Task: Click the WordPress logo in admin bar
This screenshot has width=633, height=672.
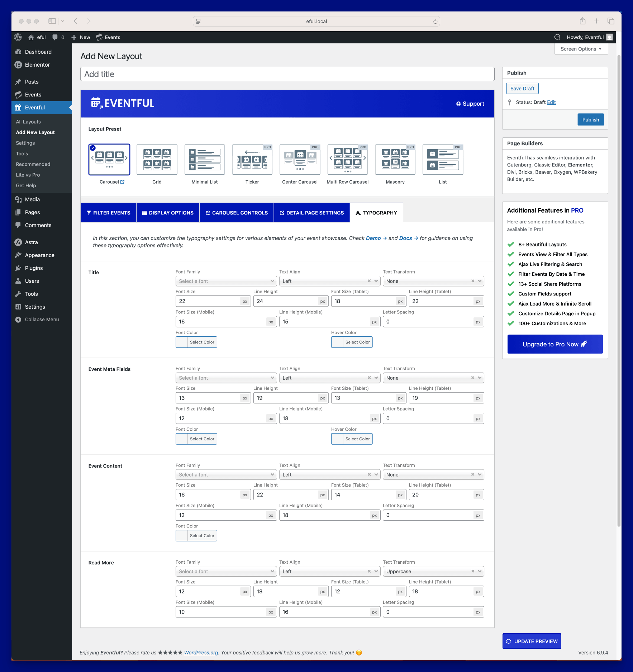Action: [18, 37]
